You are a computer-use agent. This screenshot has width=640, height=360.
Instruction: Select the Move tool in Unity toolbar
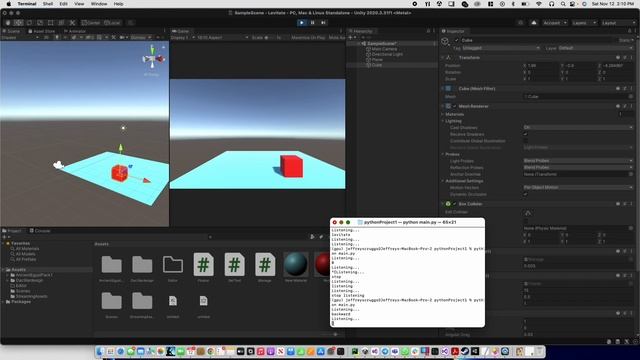tap(18, 23)
